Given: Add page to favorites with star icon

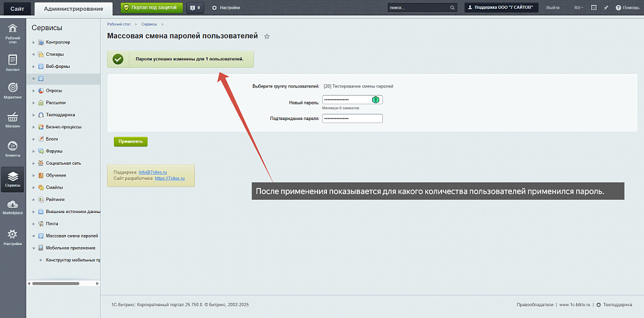Looking at the screenshot, I should click(267, 36).
